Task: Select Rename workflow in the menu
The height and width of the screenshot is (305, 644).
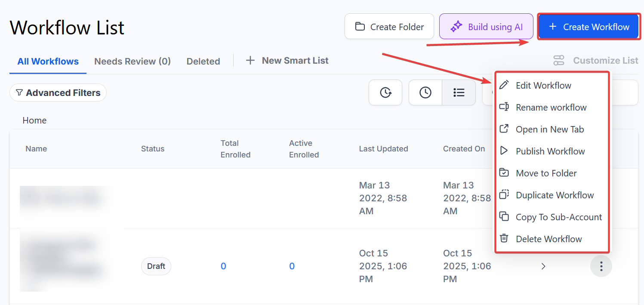Action: 551,107
